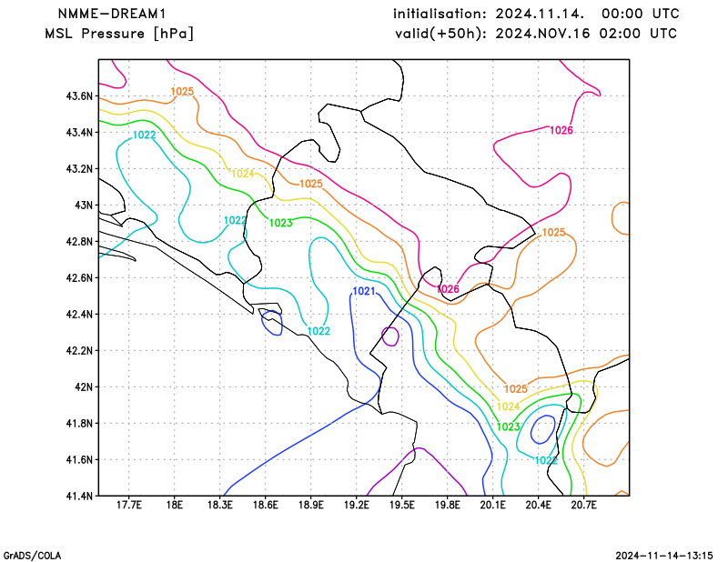This screenshot has height=562, width=728.
Task: Click the initialisation 2024.11.14. 00:00 UTC line
Action: pos(536,14)
